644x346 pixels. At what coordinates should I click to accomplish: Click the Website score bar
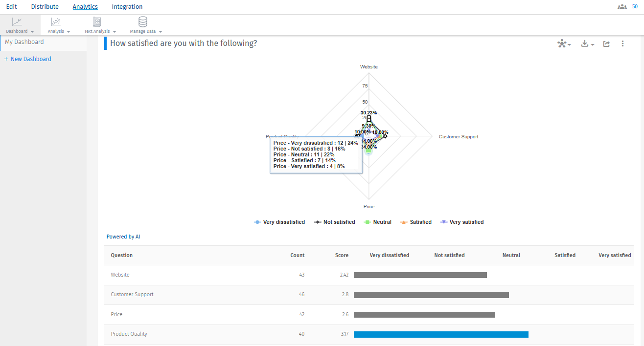point(420,275)
